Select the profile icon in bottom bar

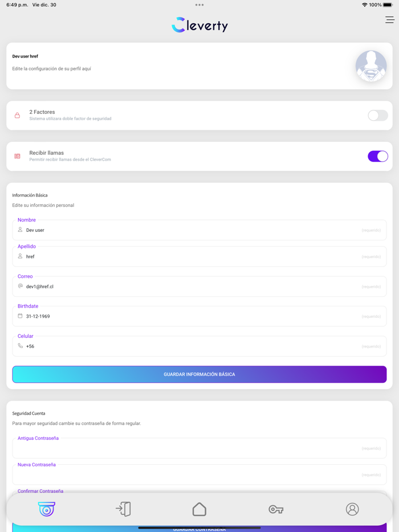coord(352,509)
